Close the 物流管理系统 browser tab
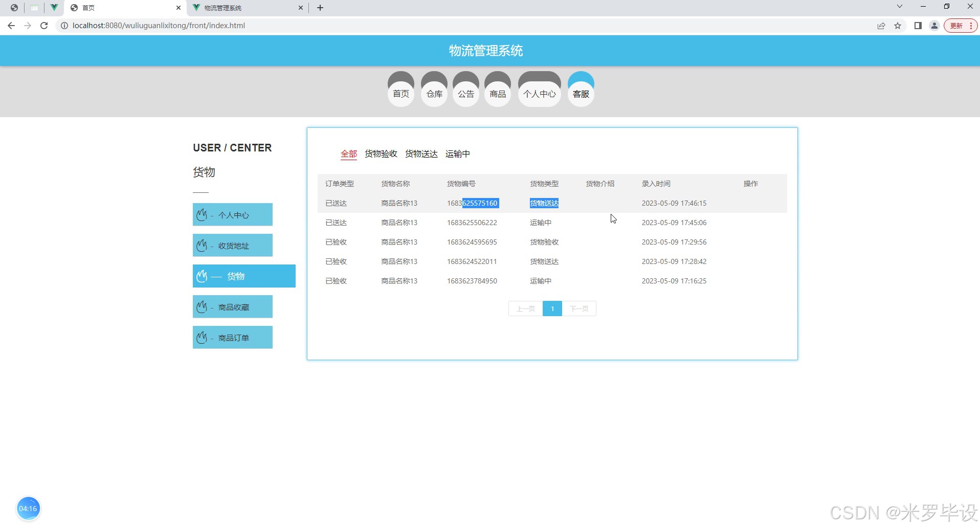Viewport: 980px width, 529px height. click(x=301, y=8)
